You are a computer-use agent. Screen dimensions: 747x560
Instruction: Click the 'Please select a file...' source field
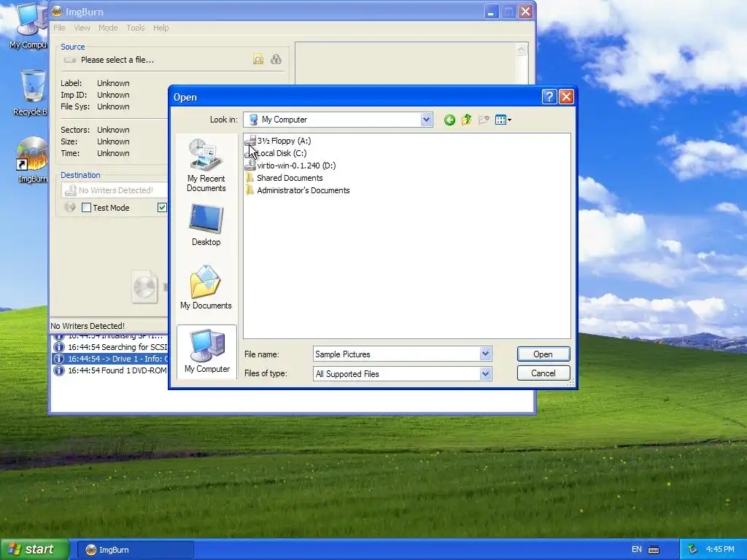(x=117, y=60)
